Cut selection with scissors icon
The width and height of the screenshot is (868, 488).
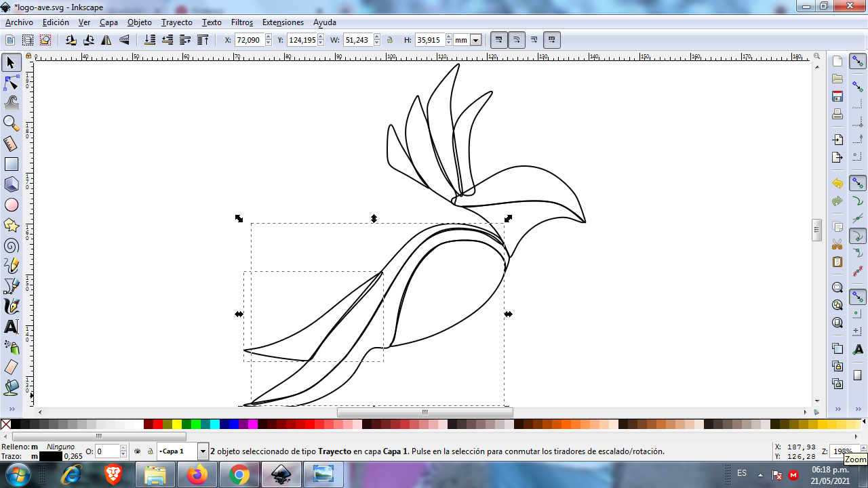coord(837,244)
